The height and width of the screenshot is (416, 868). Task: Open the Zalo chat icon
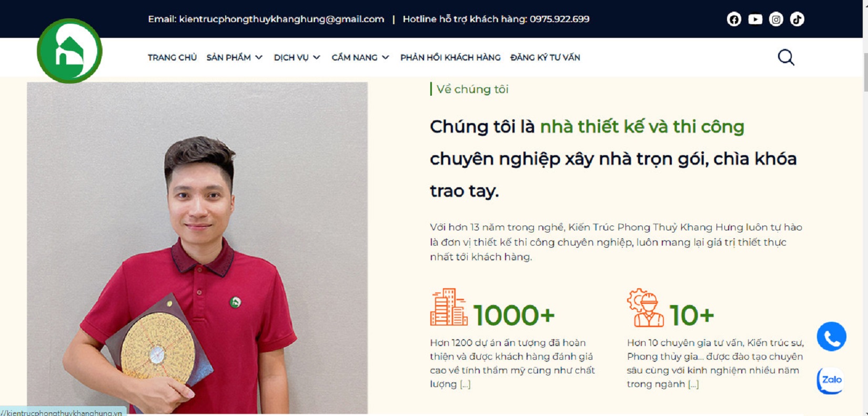pos(831,380)
